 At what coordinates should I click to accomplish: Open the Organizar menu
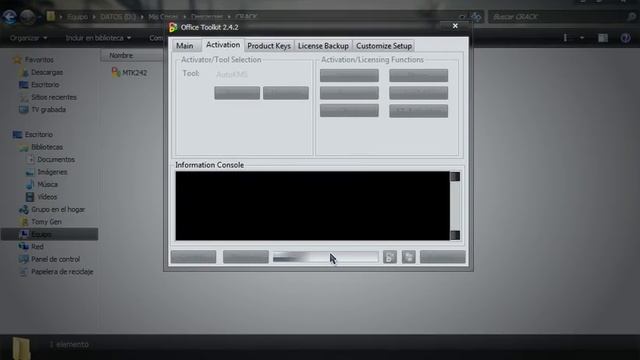pyautogui.click(x=29, y=38)
